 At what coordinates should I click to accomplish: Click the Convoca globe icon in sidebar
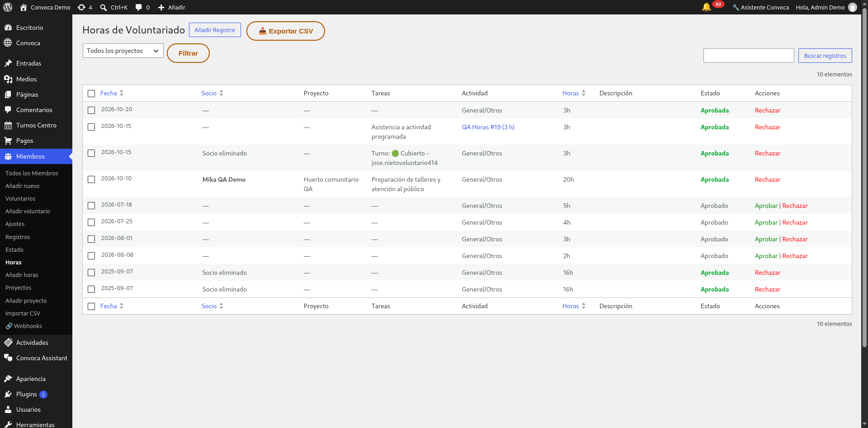[x=8, y=43]
